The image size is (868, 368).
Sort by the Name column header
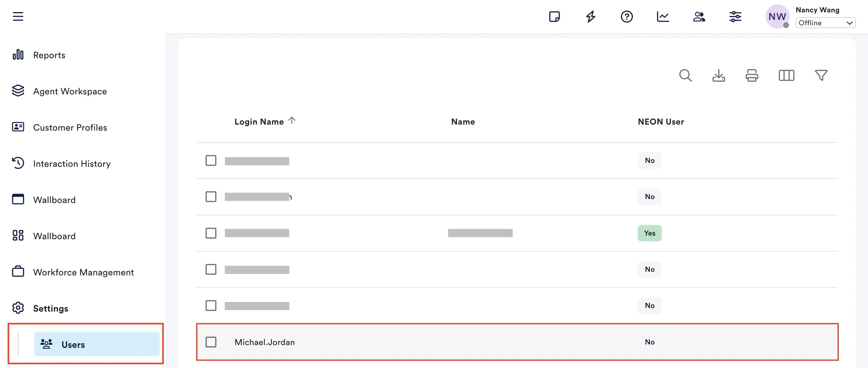click(463, 122)
